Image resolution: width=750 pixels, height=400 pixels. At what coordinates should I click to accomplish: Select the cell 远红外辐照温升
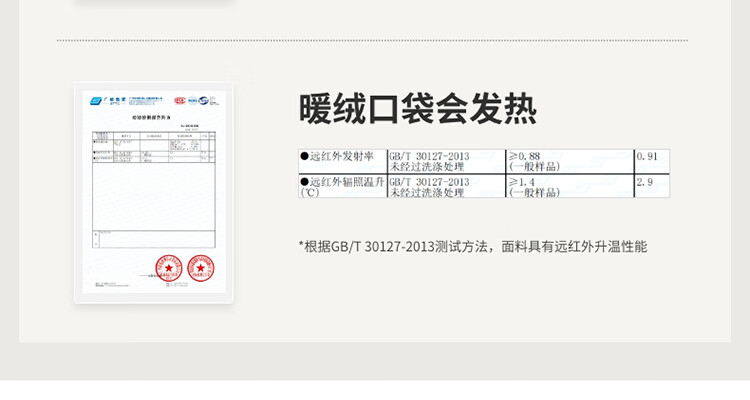pyautogui.click(x=342, y=187)
